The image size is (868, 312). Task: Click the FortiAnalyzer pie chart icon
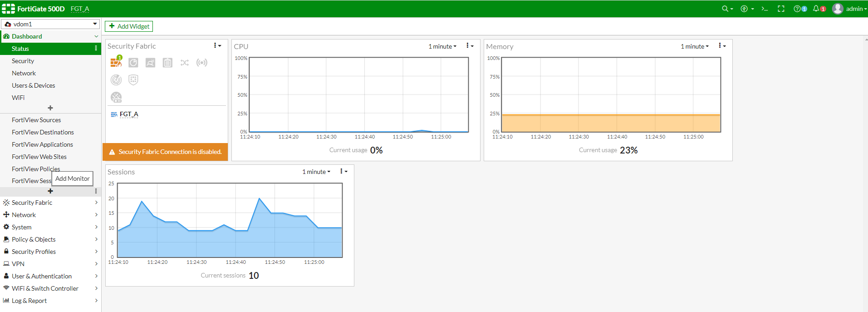click(133, 63)
